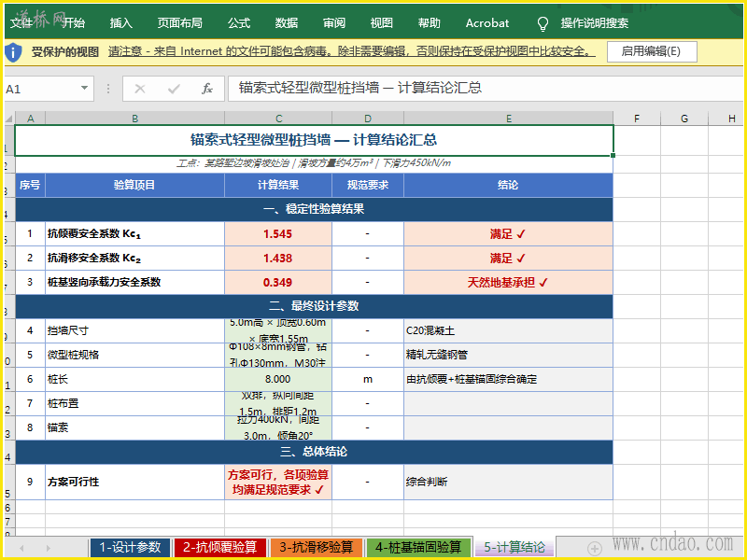Click the protected view warning link text

(352, 51)
